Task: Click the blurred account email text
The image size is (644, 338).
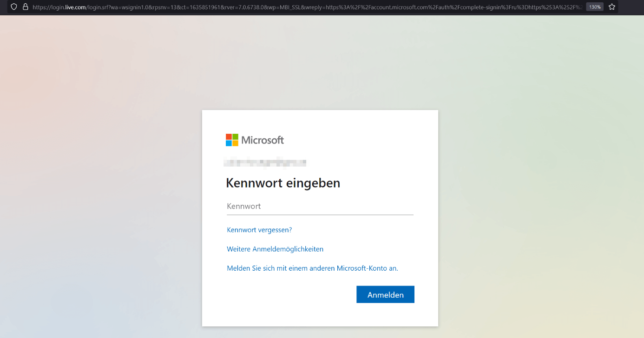Action: (265, 162)
